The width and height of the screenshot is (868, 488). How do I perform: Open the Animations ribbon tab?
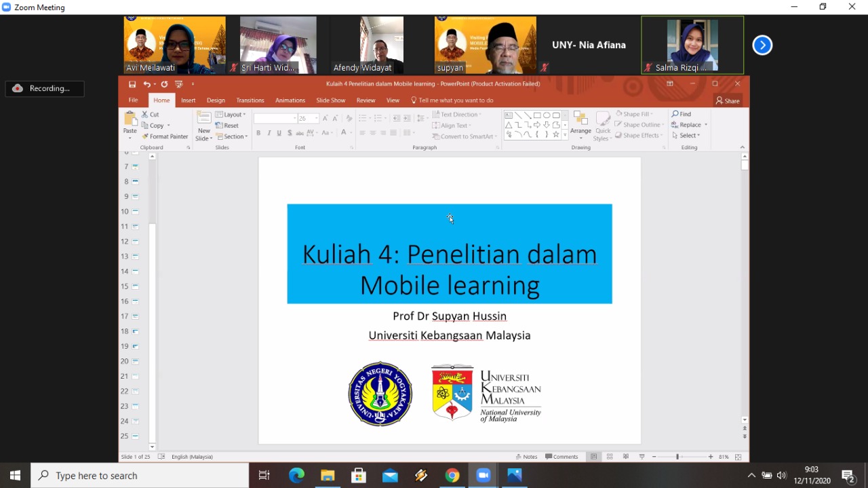tap(290, 100)
